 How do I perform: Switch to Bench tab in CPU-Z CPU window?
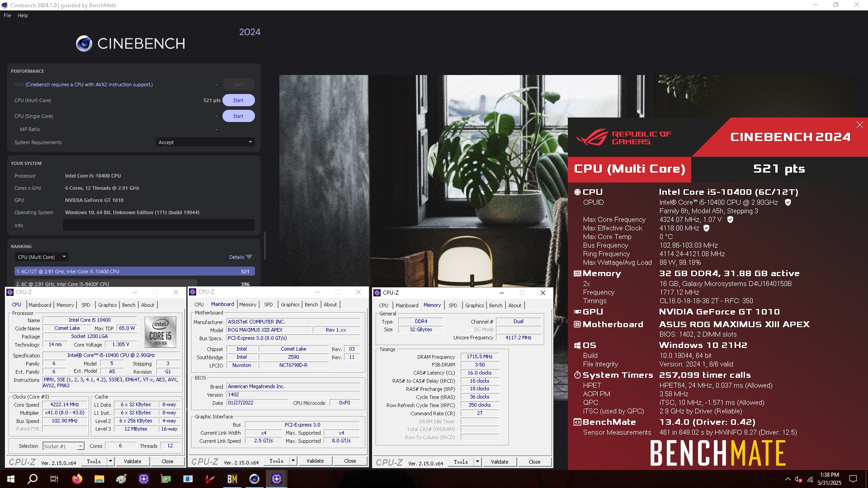point(129,305)
